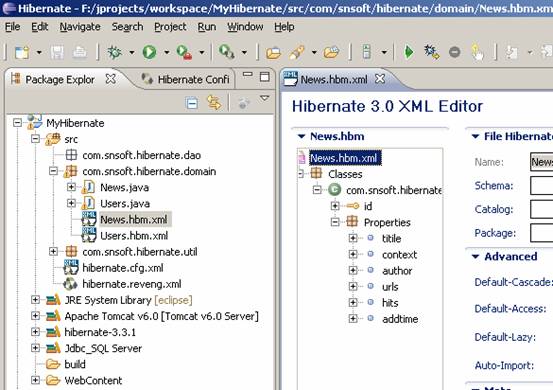Image resolution: width=553 pixels, height=390 pixels.
Task: Click the Print toolbar icon
Action: point(80,53)
